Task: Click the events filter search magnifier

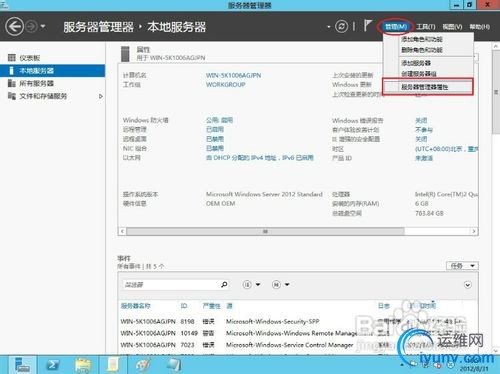Action: coord(224,284)
